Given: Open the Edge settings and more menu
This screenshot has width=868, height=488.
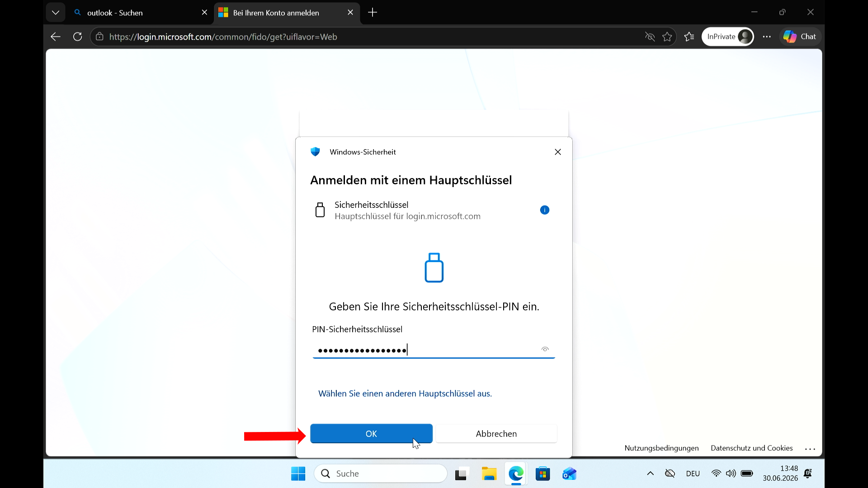Looking at the screenshot, I should click(x=767, y=37).
